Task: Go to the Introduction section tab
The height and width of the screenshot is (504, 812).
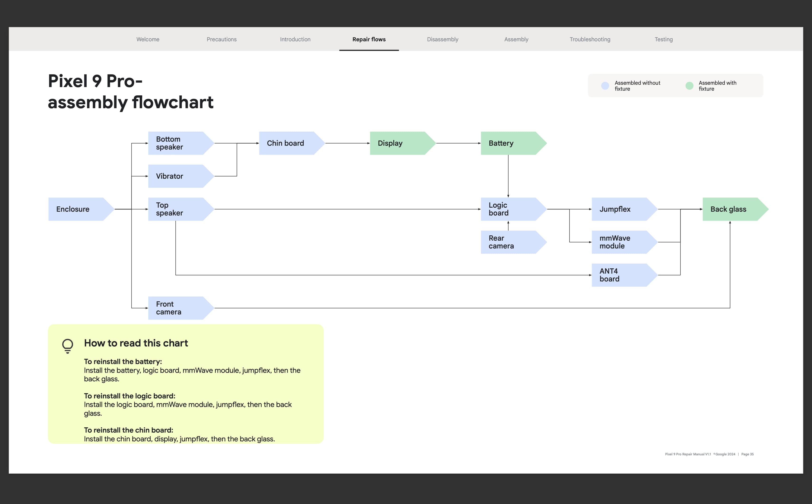Action: (295, 39)
